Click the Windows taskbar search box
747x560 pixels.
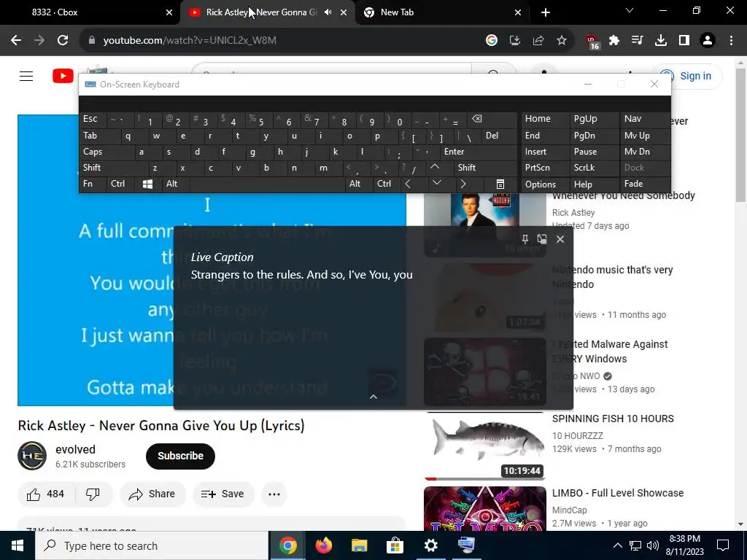click(x=152, y=545)
